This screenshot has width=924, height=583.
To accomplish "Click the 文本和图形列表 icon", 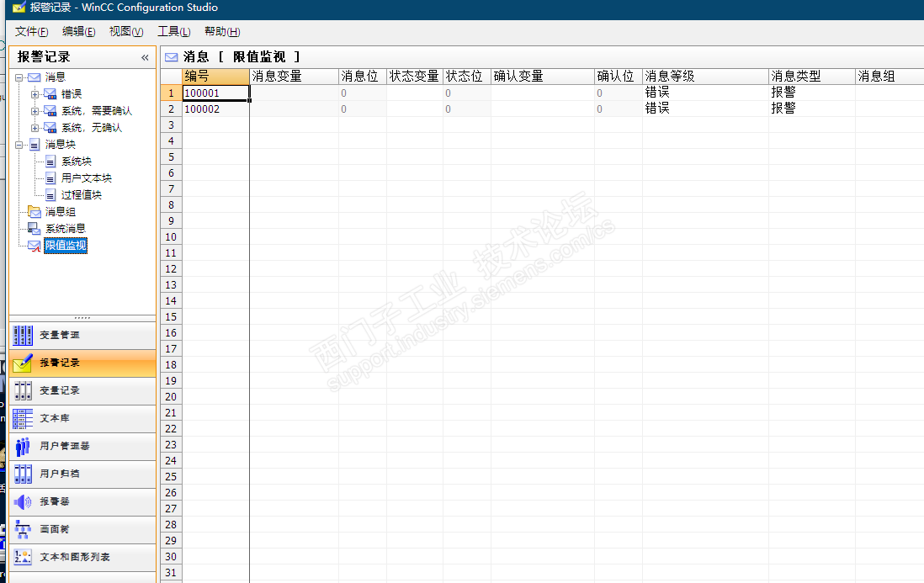I will click(23, 557).
